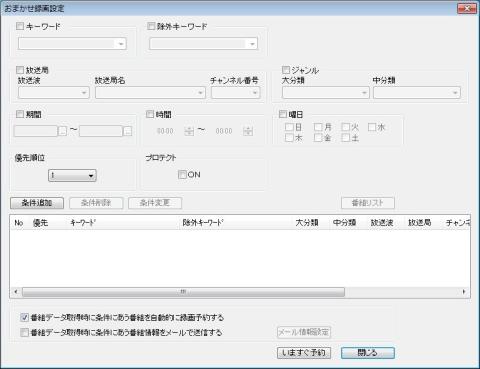Viewport: 480px width, 369px height.
Task: Click the end time spinner arrows
Action: coord(248,131)
